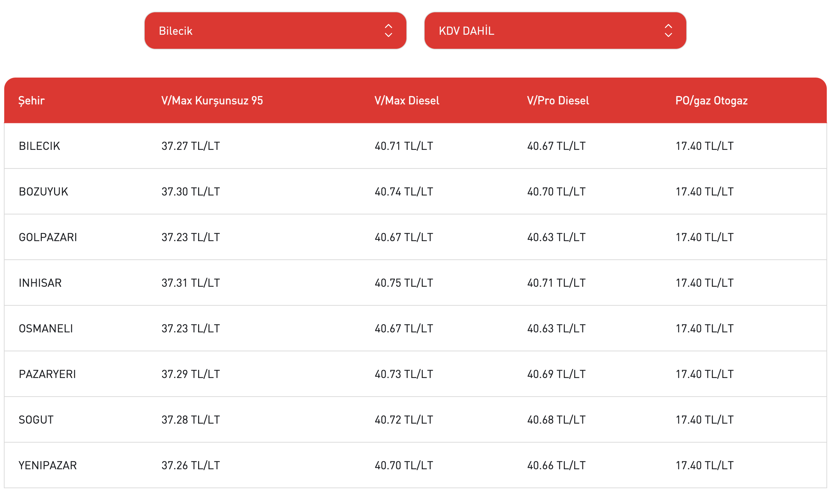Click SOGUT Otogaz price 17.40 TL/LT

[x=705, y=420]
